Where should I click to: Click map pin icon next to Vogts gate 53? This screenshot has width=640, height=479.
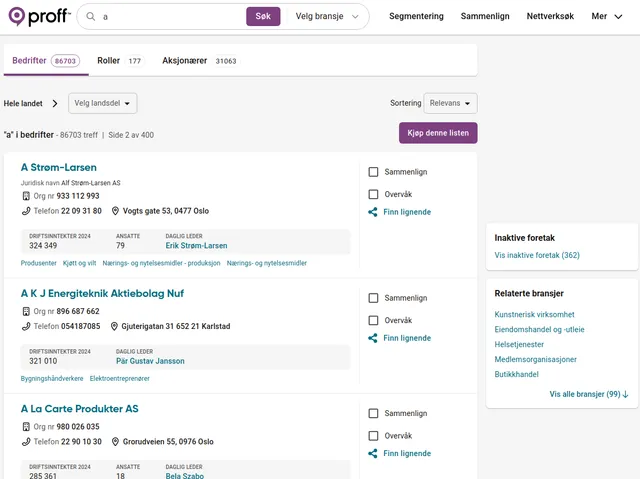[x=115, y=211]
